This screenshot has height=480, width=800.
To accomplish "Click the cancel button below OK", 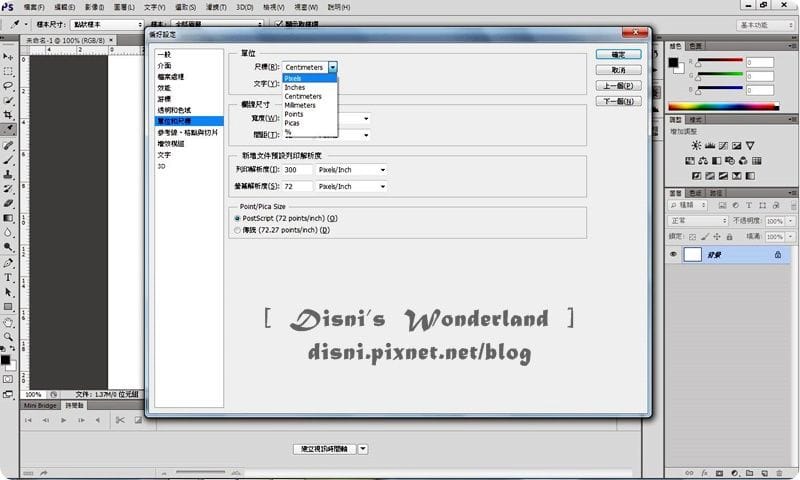I will pos(618,70).
